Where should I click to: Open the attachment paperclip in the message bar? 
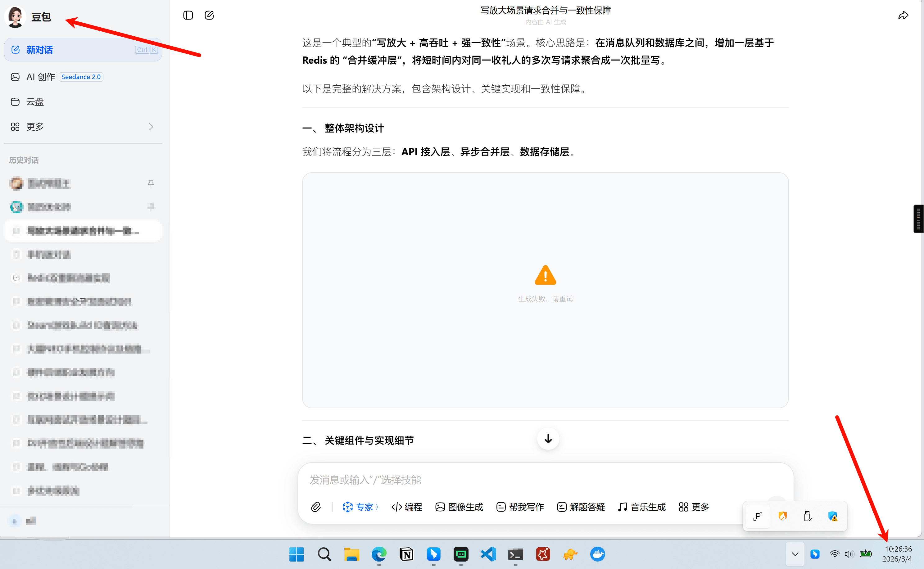pos(315,507)
